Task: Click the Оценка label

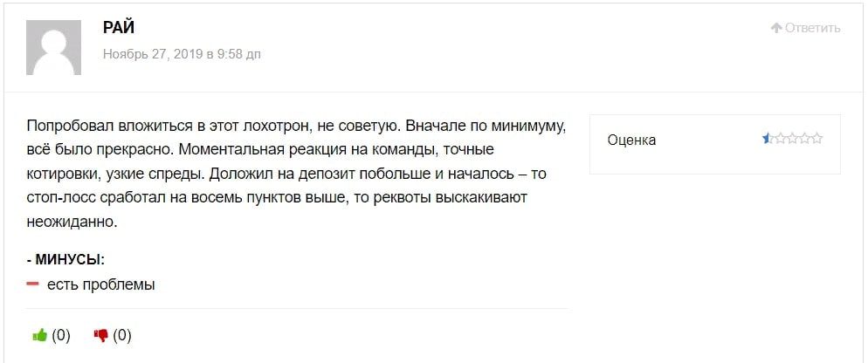Action: click(x=631, y=140)
